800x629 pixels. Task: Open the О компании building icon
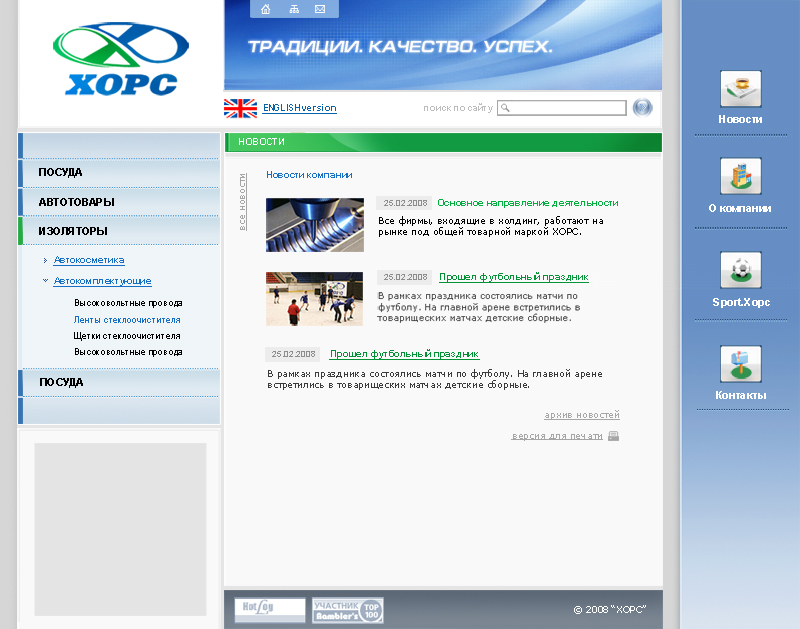coord(740,176)
